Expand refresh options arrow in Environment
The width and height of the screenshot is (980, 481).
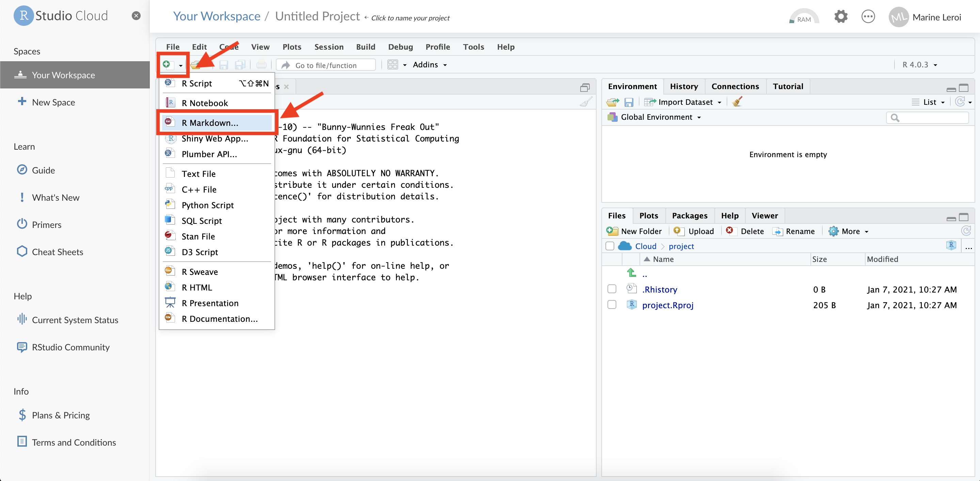click(x=970, y=102)
